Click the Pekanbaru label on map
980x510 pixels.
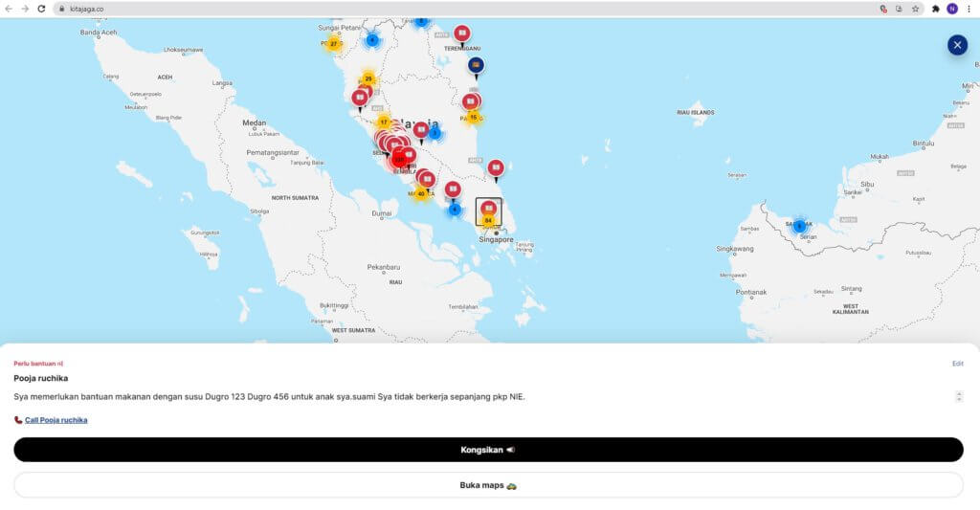(383, 267)
